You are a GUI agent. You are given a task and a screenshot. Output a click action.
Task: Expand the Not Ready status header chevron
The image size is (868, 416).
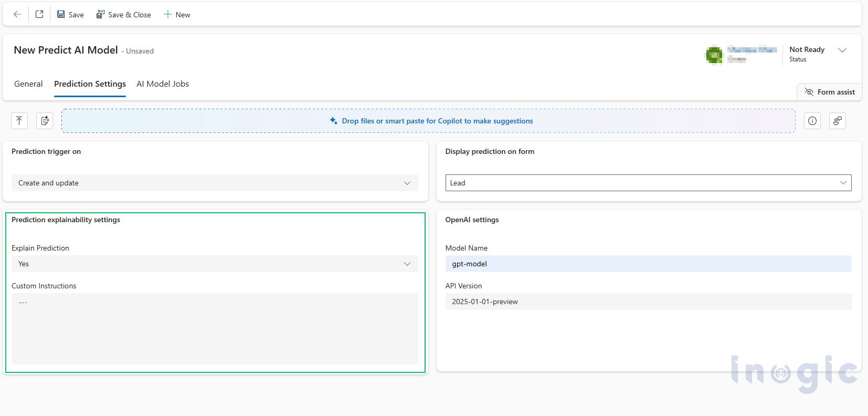point(842,50)
